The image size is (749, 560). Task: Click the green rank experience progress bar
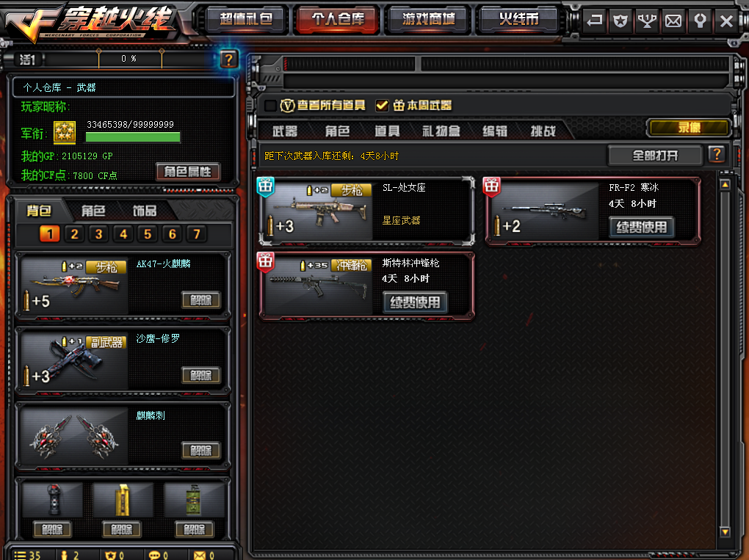[x=133, y=137]
